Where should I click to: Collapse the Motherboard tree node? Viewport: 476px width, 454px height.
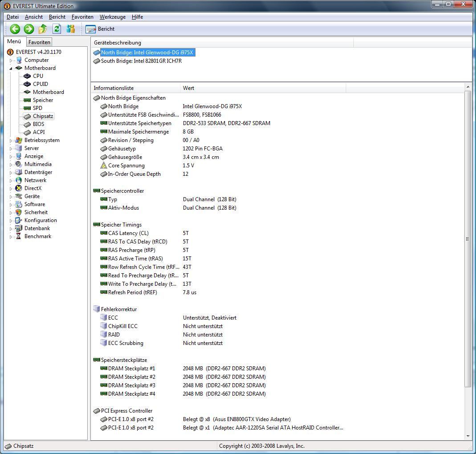click(11, 68)
